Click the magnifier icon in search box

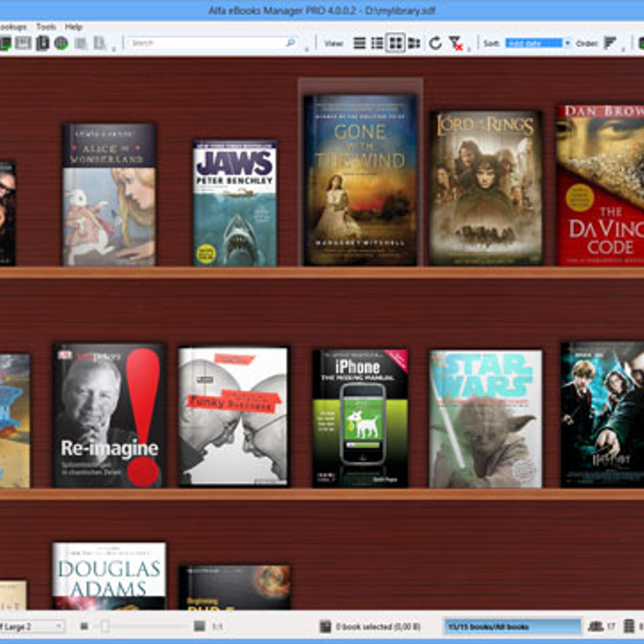click(x=291, y=43)
